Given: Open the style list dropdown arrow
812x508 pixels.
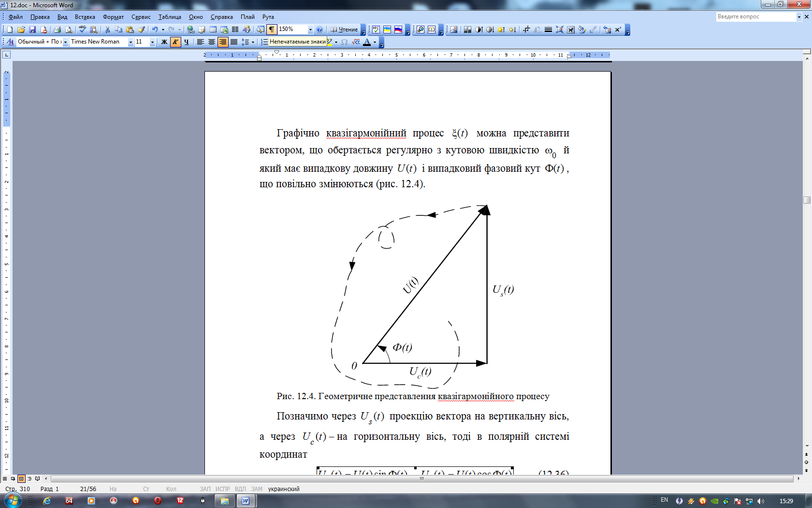Looking at the screenshot, I should pyautogui.click(x=65, y=42).
